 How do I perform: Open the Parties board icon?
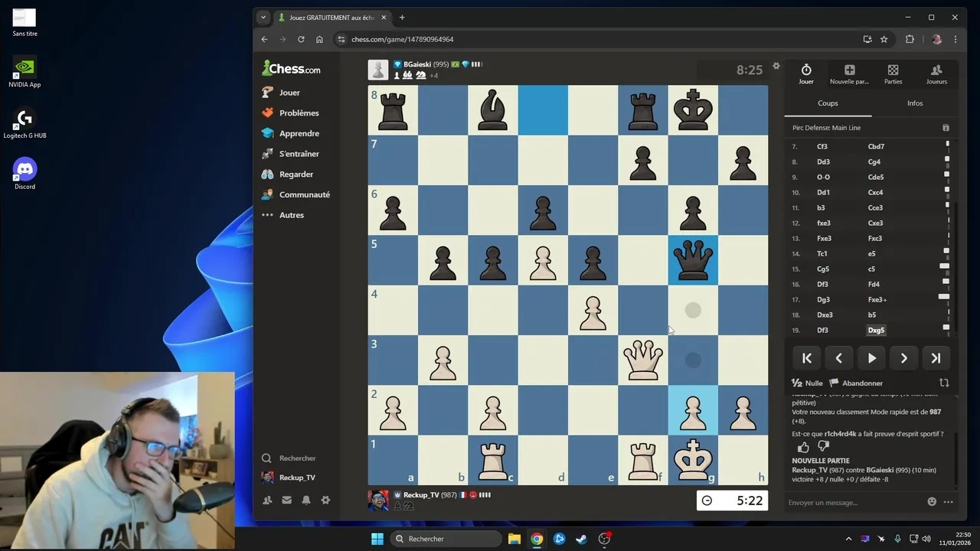[893, 70]
